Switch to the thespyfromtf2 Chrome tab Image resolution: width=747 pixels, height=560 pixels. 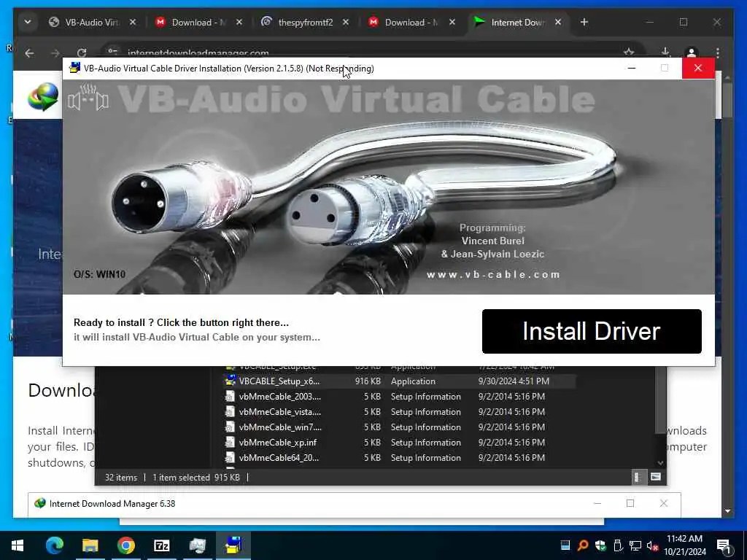pos(305,23)
